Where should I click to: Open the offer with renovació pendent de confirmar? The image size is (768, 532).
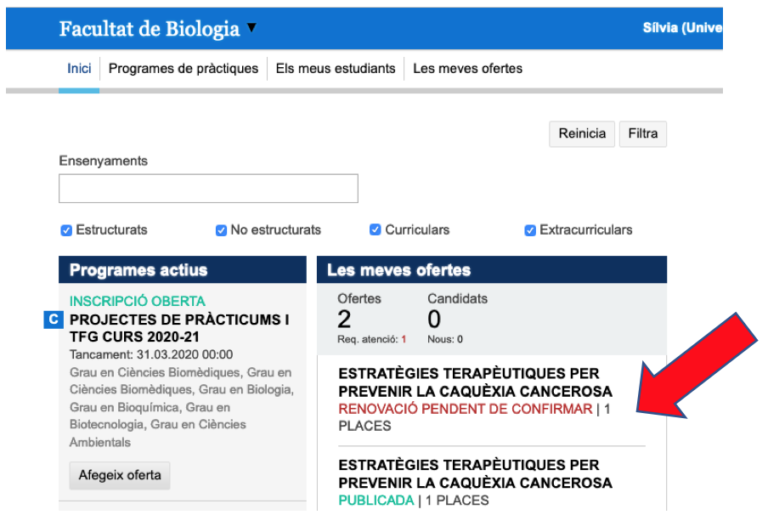474,382
